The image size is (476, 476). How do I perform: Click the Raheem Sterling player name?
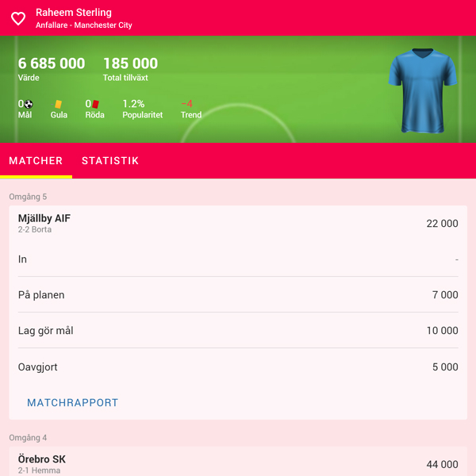coord(74,13)
